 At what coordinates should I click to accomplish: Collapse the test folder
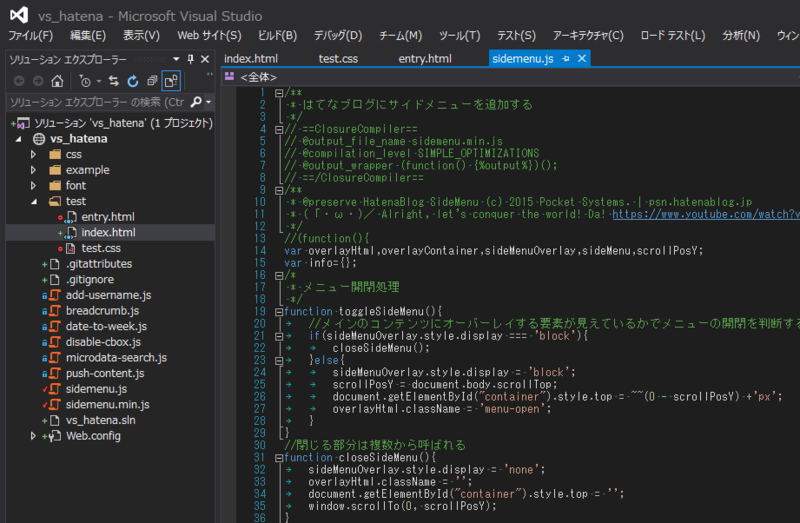click(x=34, y=202)
